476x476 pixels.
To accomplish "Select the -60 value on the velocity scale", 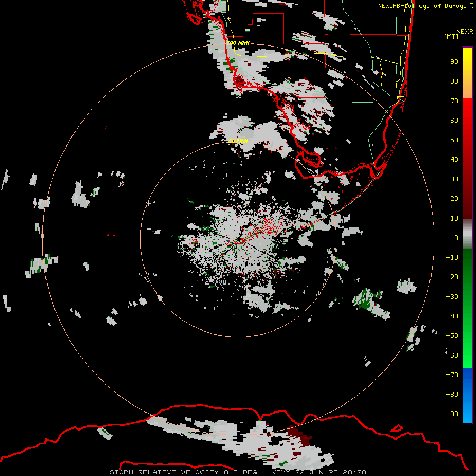I will (452, 355).
